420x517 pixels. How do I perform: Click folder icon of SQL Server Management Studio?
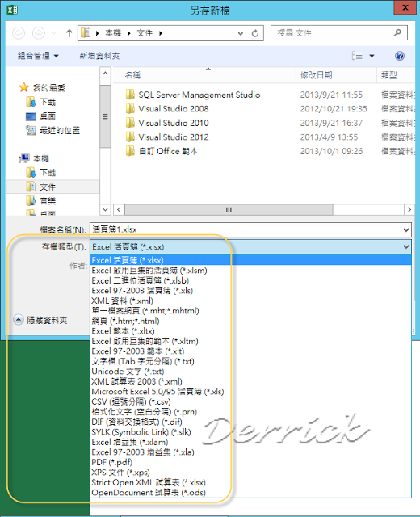130,95
